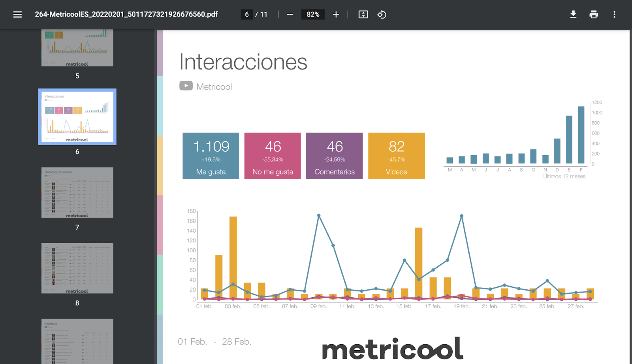
Task: Edit the 82% zoom level field
Action: pyautogui.click(x=313, y=15)
